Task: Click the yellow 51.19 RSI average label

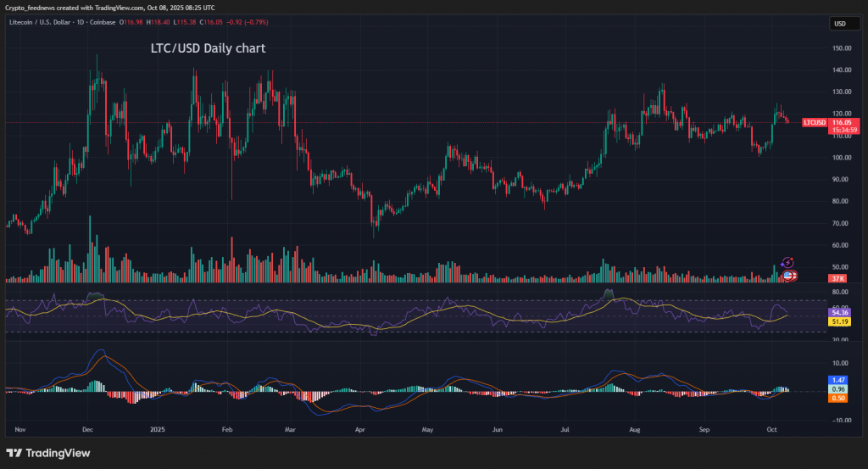Action: coord(841,322)
